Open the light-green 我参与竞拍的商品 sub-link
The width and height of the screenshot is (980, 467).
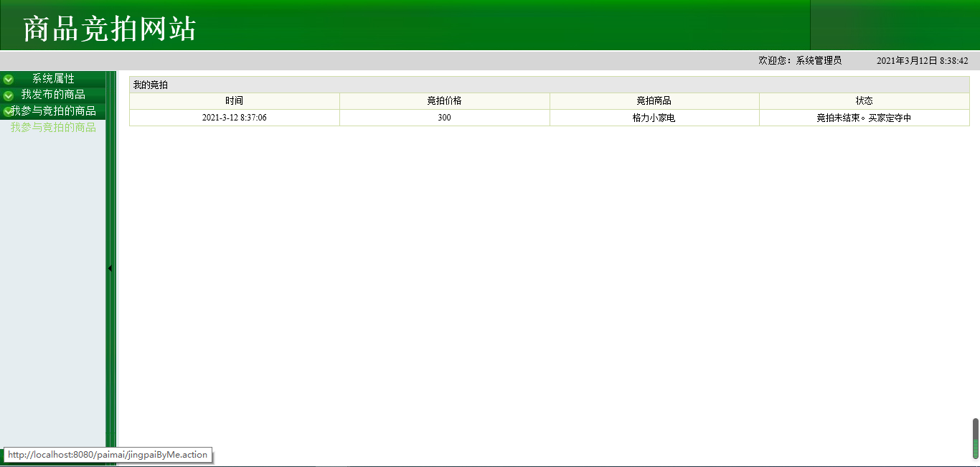click(53, 128)
